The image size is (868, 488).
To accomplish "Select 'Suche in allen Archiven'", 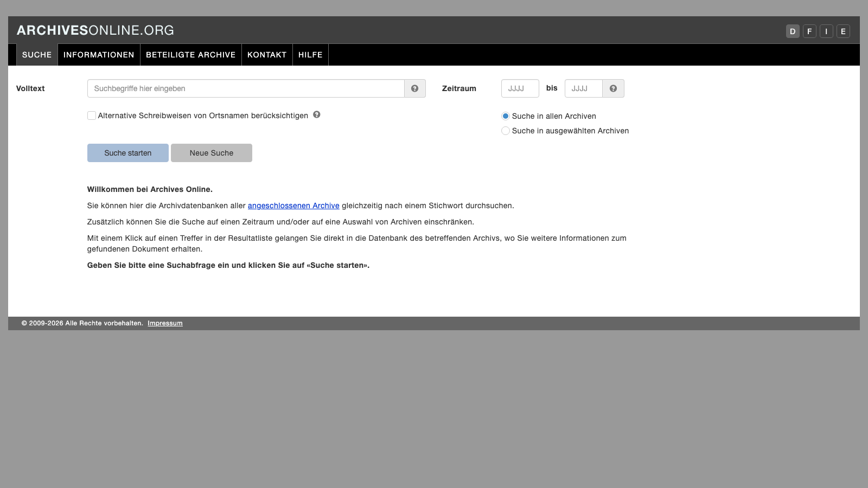I will tap(506, 115).
